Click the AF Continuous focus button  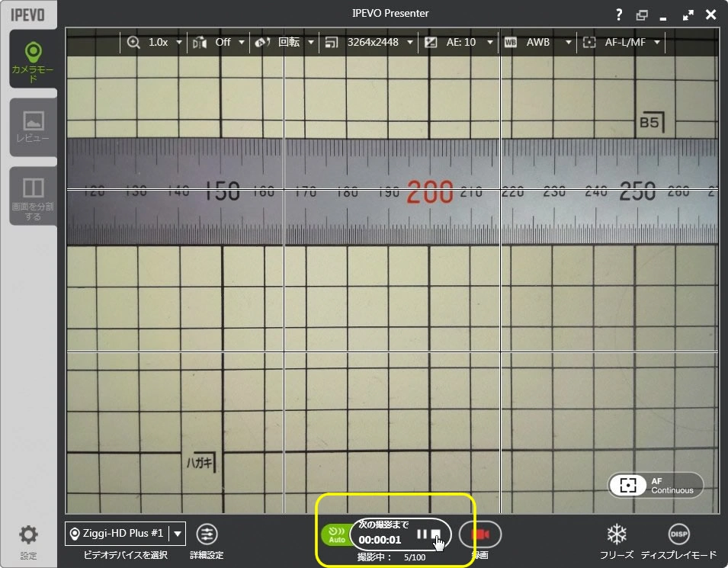coord(656,485)
